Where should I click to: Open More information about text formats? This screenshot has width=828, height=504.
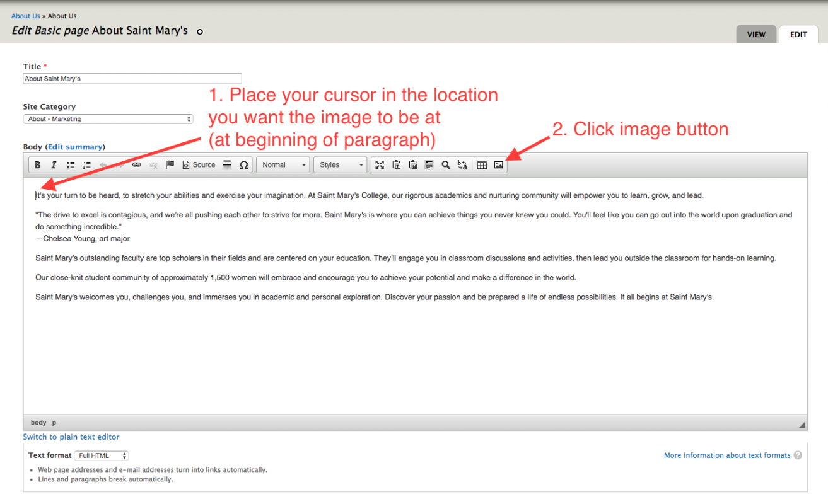coord(727,455)
